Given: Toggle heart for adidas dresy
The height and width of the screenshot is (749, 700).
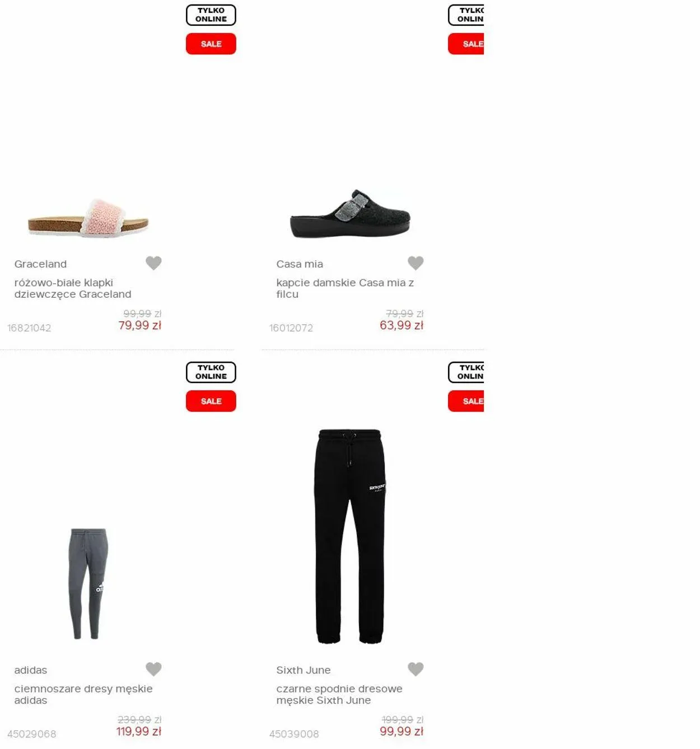Looking at the screenshot, I should pos(153,668).
